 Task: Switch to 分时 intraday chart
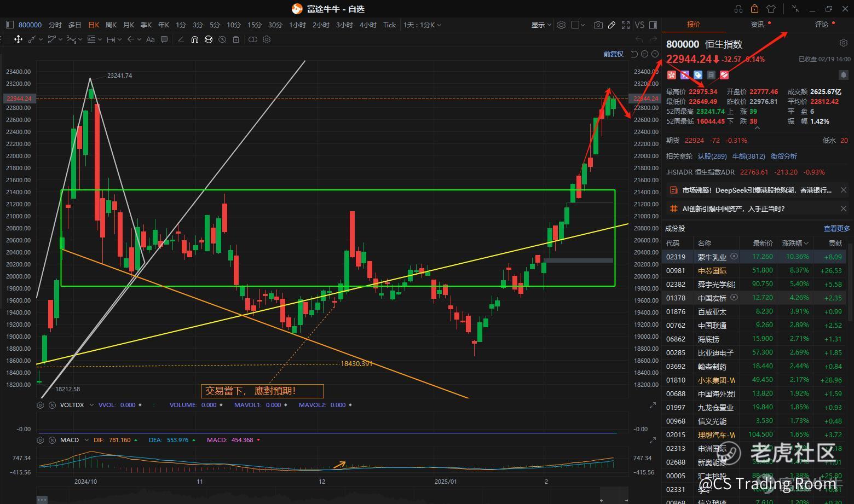[x=55, y=25]
